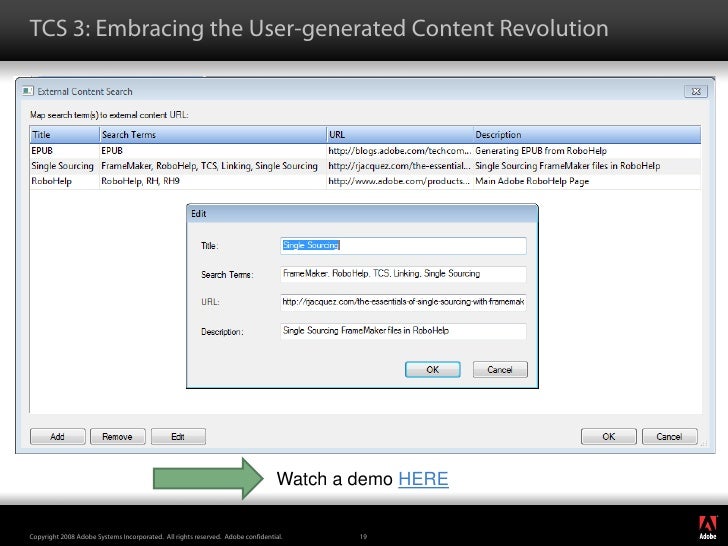The width and height of the screenshot is (728, 546).
Task: Click the URL column header
Action: (x=400, y=135)
